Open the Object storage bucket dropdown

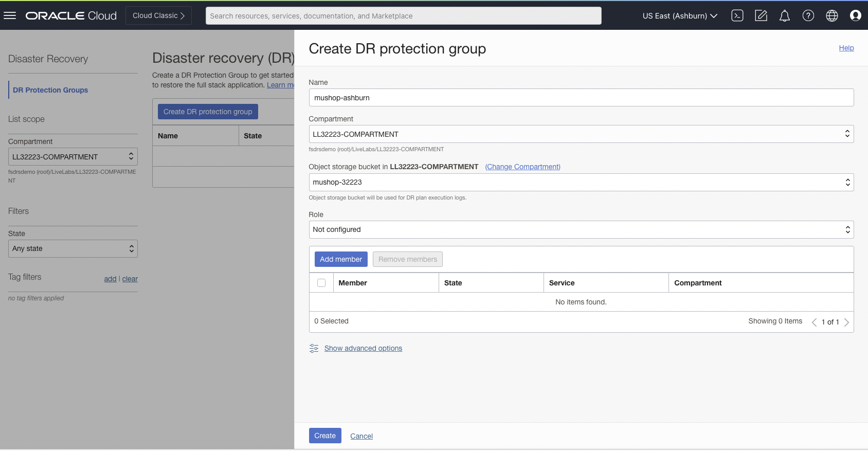point(581,182)
